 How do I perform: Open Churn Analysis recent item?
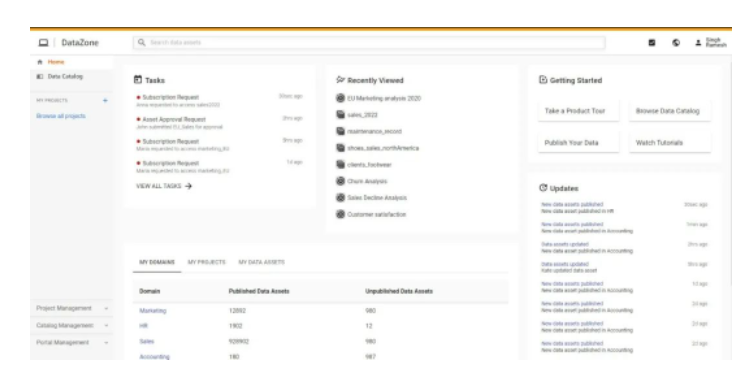pyautogui.click(x=367, y=181)
